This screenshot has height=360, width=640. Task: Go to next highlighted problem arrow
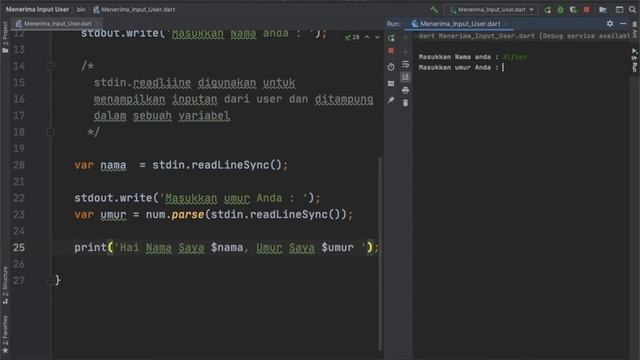pos(377,37)
